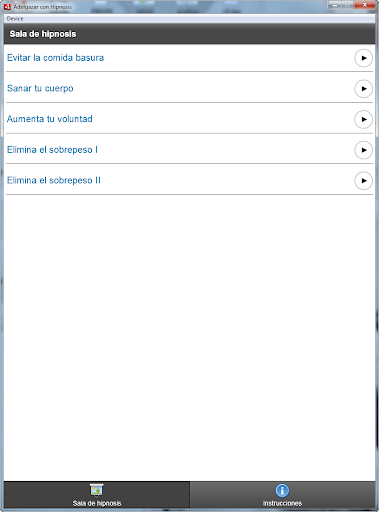Open the Evitar la comida basura link
The image size is (379, 512).
(55, 58)
